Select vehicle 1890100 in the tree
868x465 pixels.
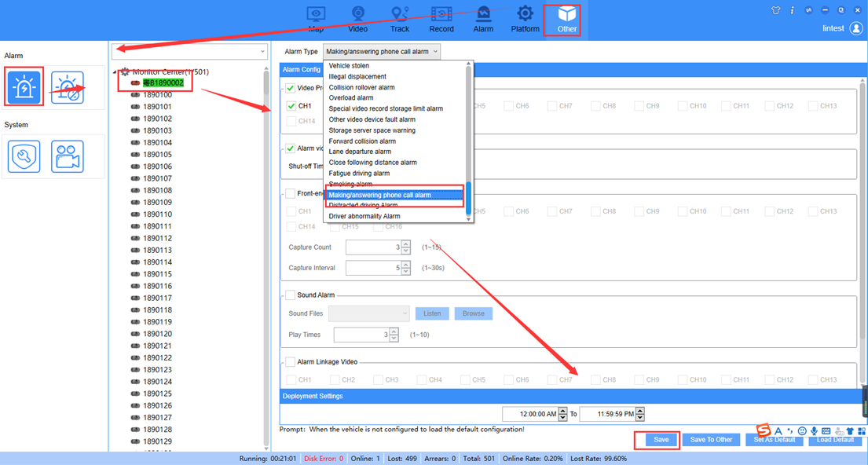[157, 95]
